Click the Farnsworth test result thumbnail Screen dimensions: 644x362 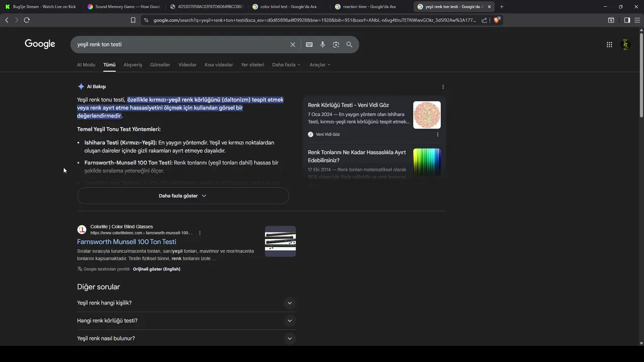(x=280, y=241)
